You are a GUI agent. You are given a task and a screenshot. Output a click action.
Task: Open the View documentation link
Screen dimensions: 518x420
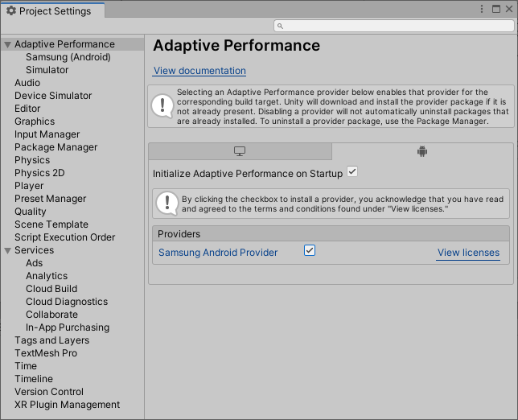pos(199,71)
